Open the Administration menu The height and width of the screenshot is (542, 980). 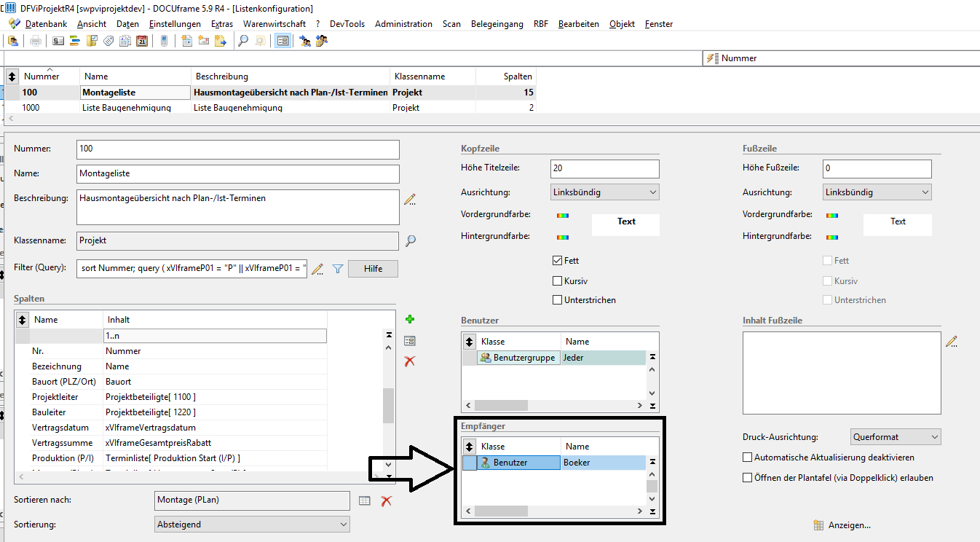tap(403, 24)
